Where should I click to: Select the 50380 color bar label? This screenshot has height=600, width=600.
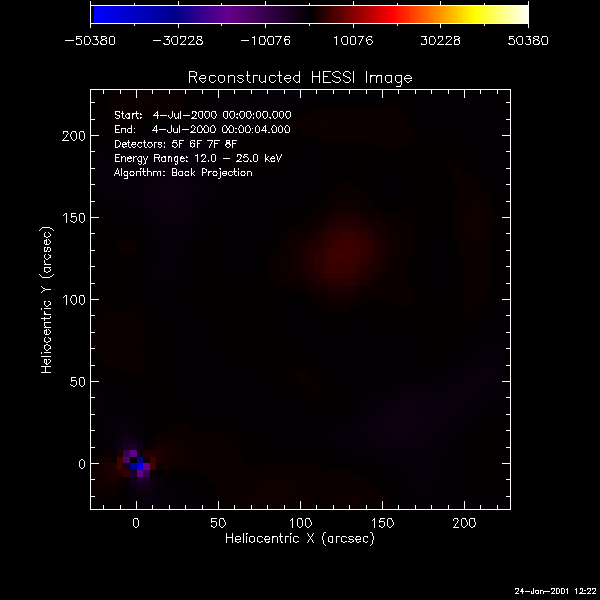point(528,41)
